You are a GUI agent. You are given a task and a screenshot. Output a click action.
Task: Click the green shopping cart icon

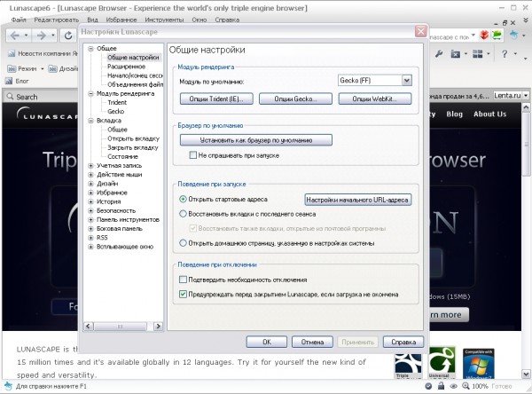(x=497, y=35)
